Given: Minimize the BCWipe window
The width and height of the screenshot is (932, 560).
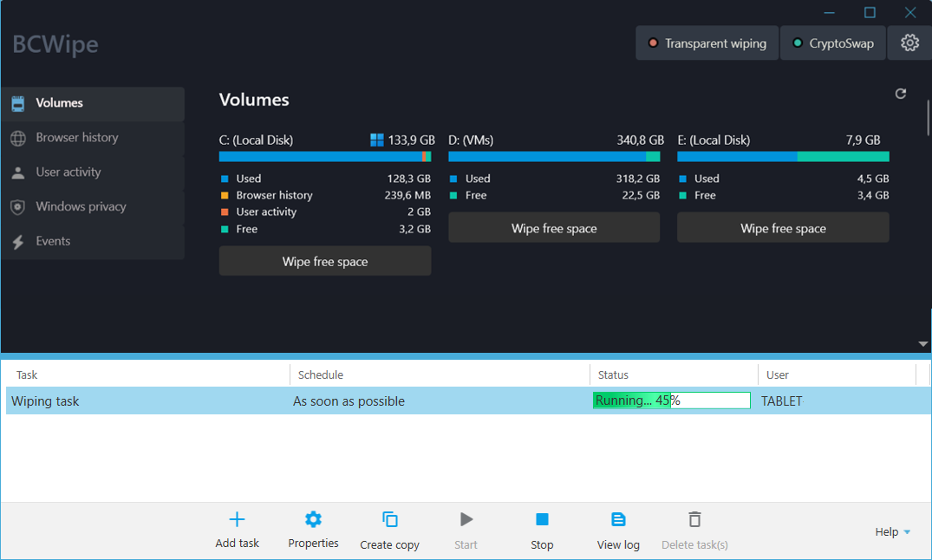Looking at the screenshot, I should [x=829, y=12].
